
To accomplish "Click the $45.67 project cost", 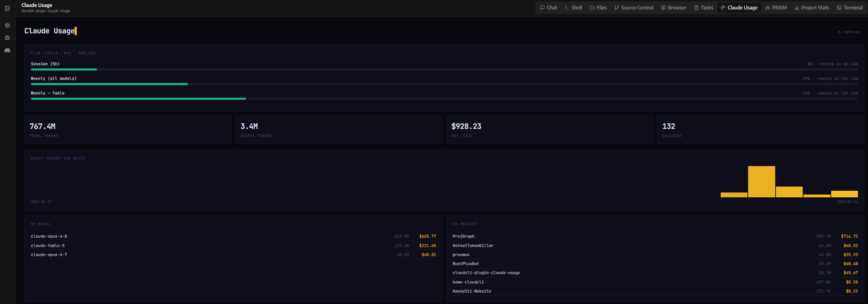I will click(851, 273).
